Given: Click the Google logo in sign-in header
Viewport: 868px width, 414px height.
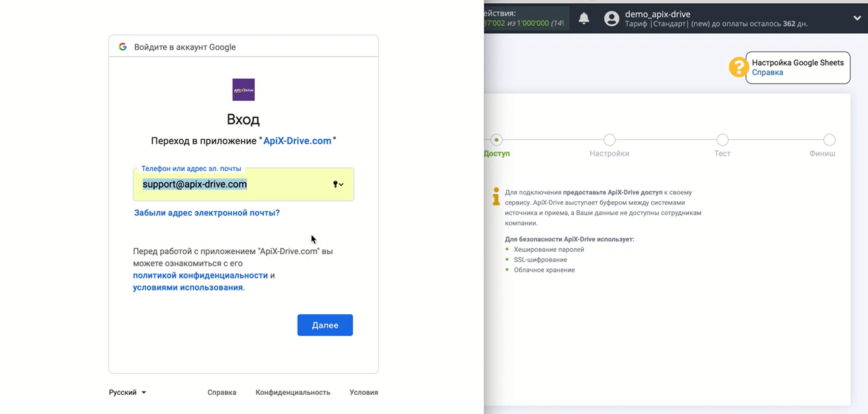Looking at the screenshot, I should (123, 47).
